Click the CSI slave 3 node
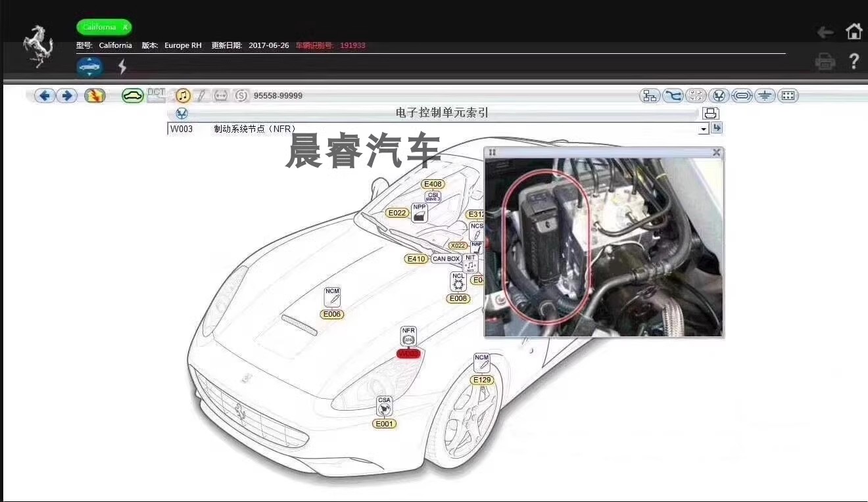The image size is (868, 502). pos(433,196)
